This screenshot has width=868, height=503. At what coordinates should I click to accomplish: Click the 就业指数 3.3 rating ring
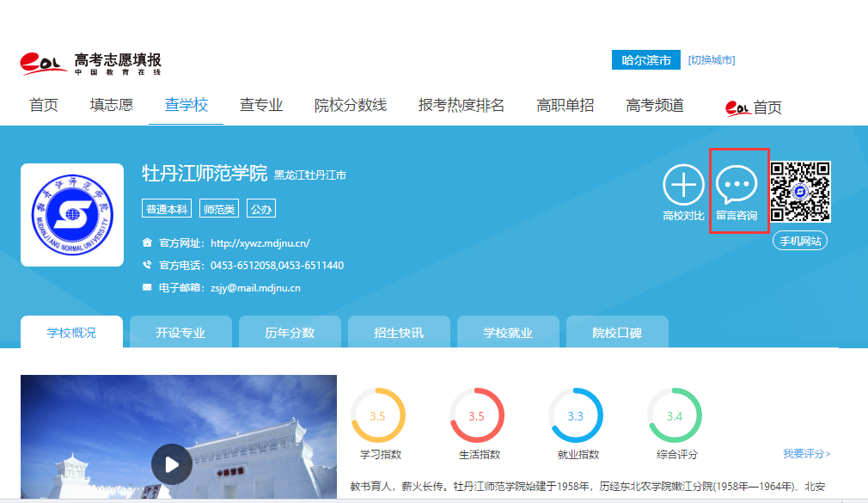click(576, 415)
